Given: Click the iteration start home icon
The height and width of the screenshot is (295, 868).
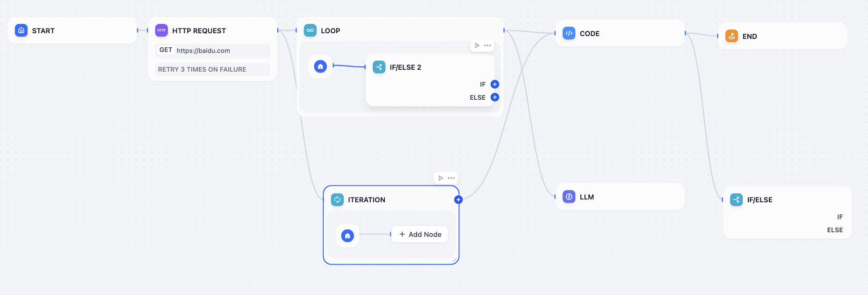Looking at the screenshot, I should click(x=347, y=236).
